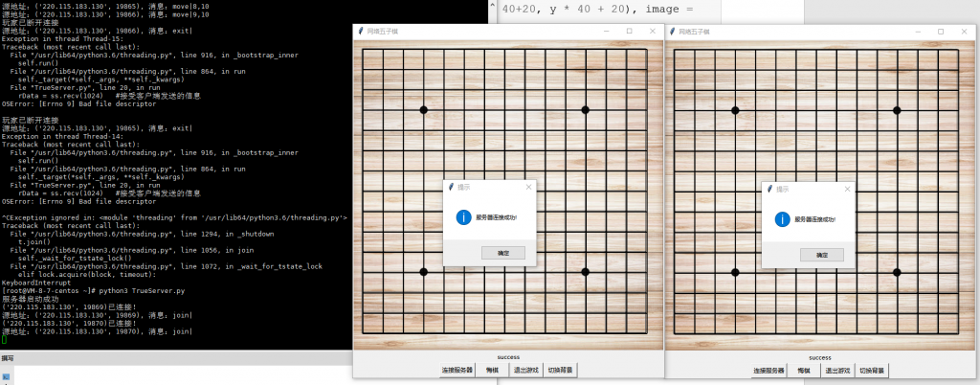
Task: Click 确定 in the left window's dialog
Action: pos(503,253)
